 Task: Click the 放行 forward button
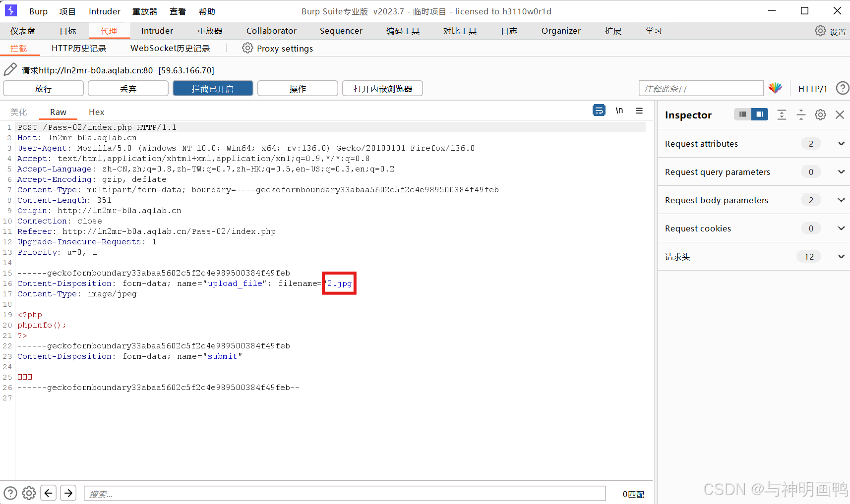point(43,89)
